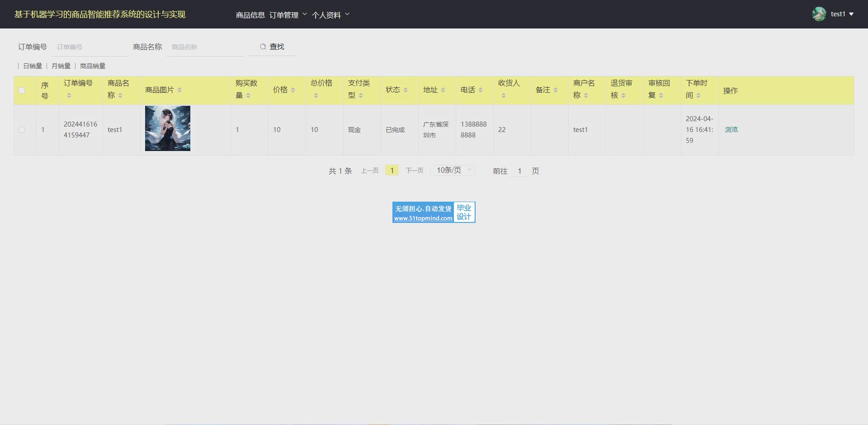
Task: Focus the 商品名称 search input
Action: point(205,47)
